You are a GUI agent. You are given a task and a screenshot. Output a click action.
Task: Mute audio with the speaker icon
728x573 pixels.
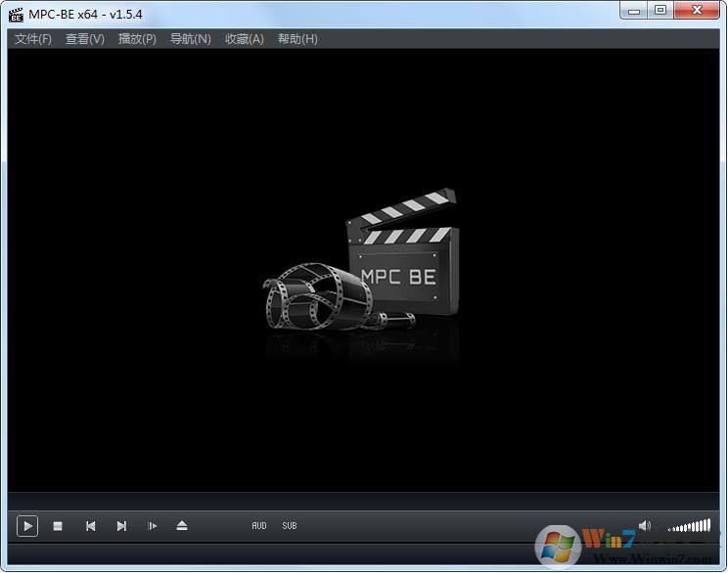tap(644, 526)
